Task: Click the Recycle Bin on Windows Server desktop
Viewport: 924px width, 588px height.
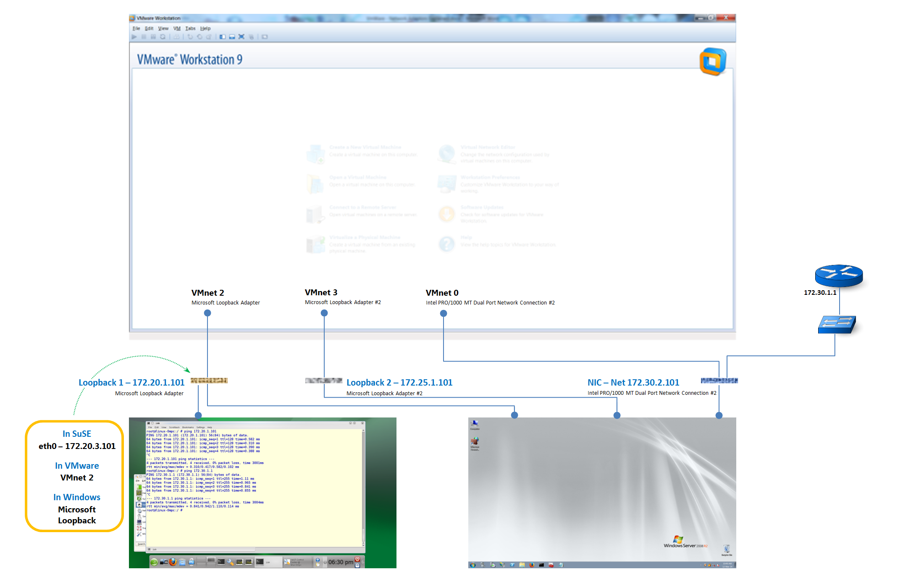Action: pyautogui.click(x=727, y=550)
